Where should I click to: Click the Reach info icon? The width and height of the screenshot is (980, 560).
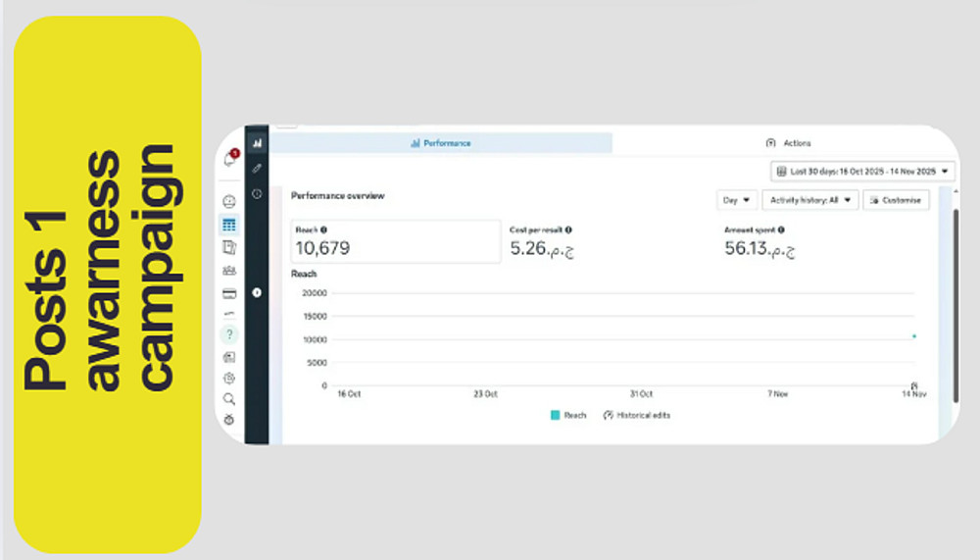pyautogui.click(x=323, y=229)
